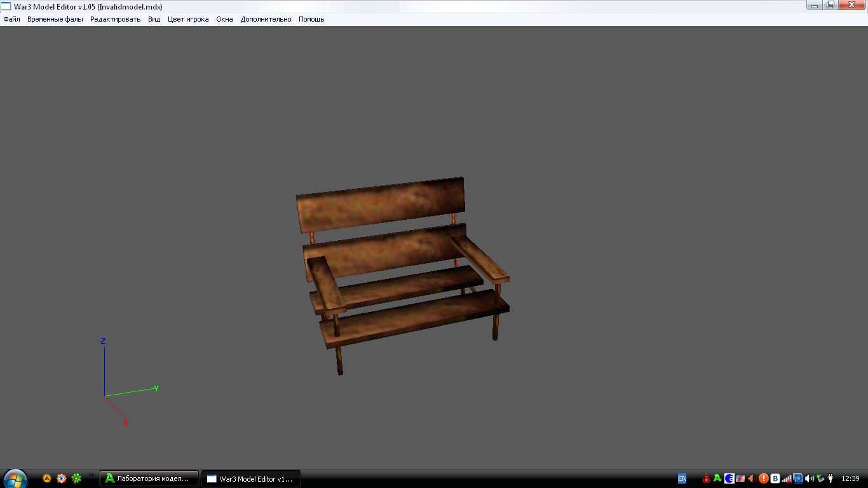Switch to Лаборатория модел... taskbar window
Screen dimensions: 868x488
[x=149, y=478]
